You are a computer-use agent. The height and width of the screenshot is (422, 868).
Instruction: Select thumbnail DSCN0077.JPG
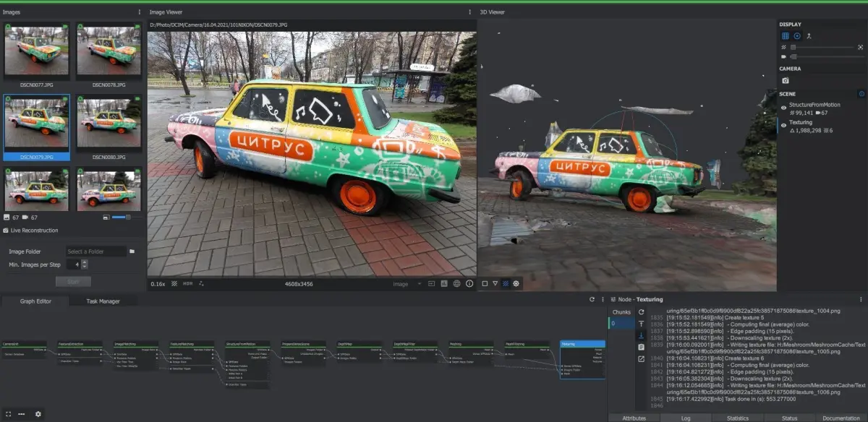click(37, 56)
